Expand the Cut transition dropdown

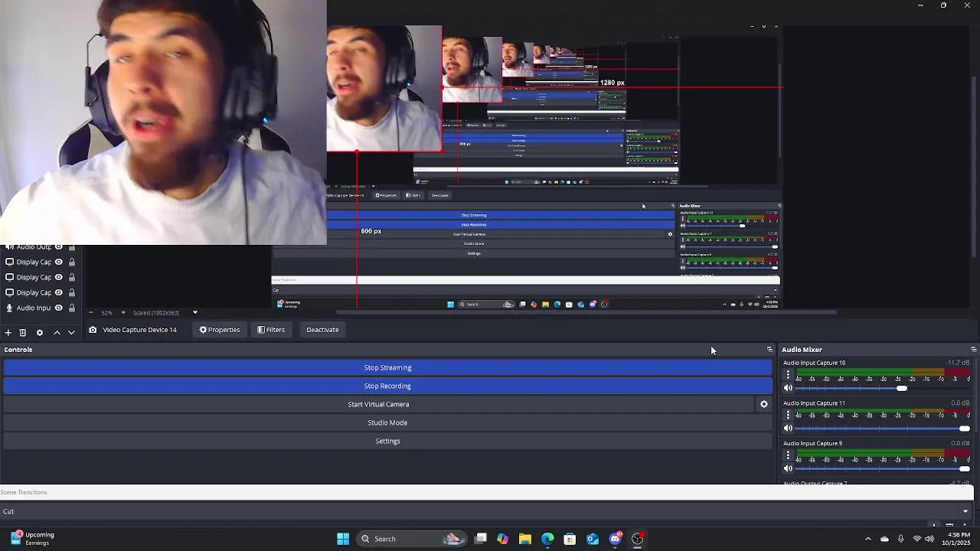[965, 511]
